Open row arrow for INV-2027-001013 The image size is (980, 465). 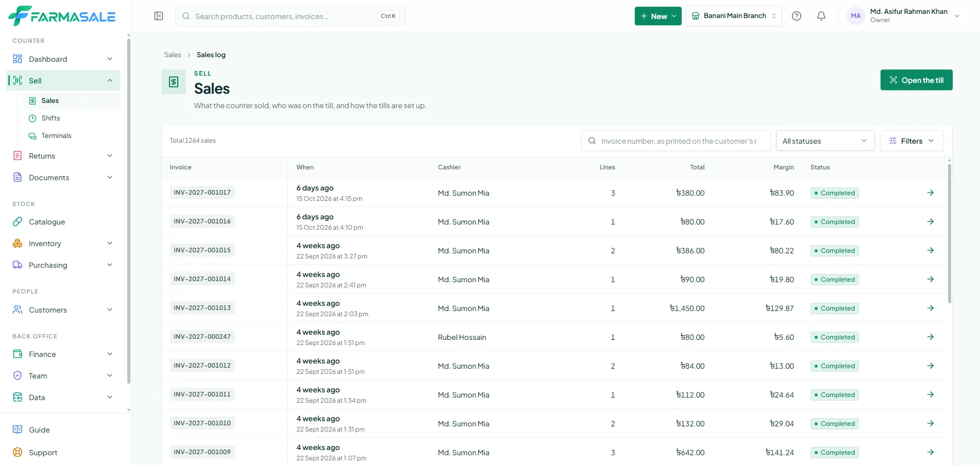(x=931, y=308)
